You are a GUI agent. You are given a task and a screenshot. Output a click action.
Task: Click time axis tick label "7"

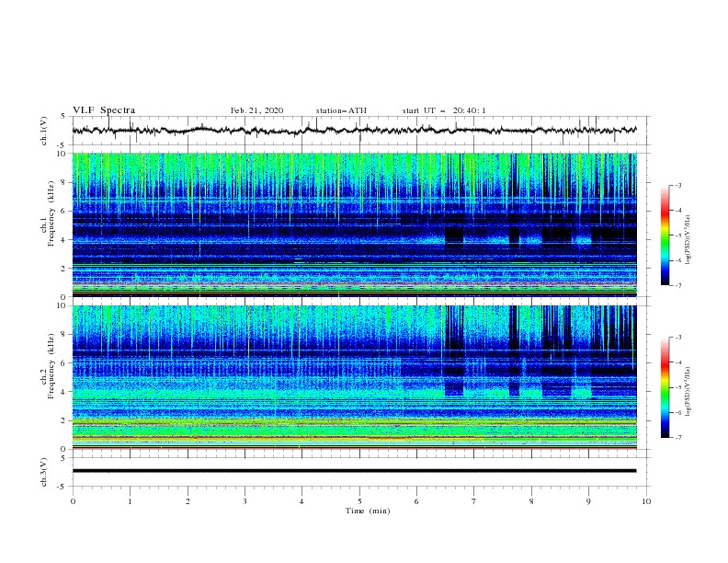[474, 501]
